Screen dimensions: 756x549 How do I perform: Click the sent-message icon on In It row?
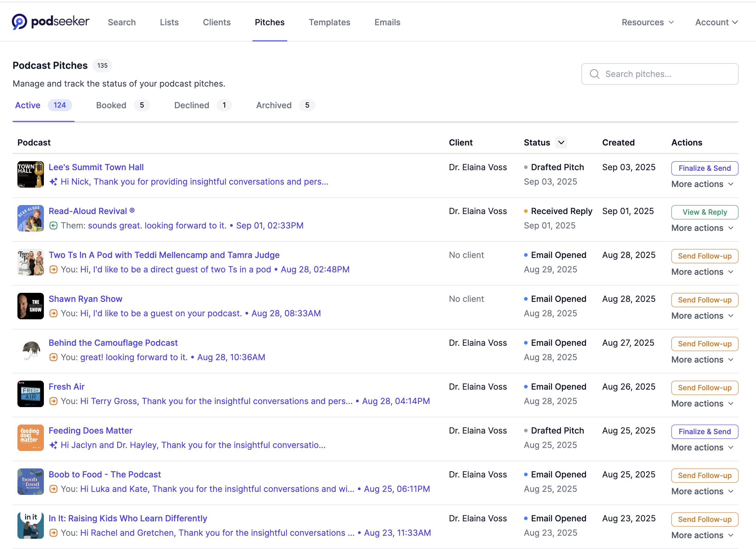pos(53,533)
